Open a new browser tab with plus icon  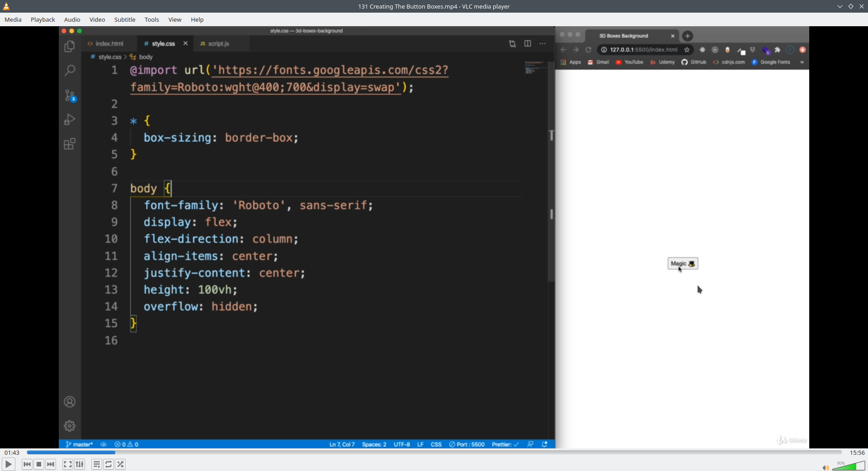coord(688,36)
